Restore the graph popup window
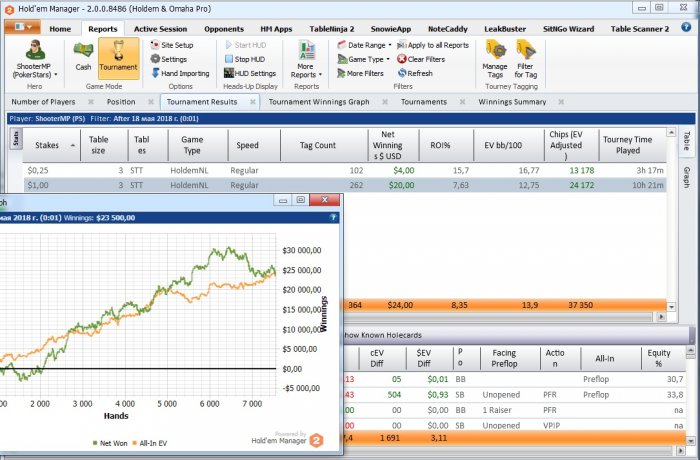 tap(301, 200)
